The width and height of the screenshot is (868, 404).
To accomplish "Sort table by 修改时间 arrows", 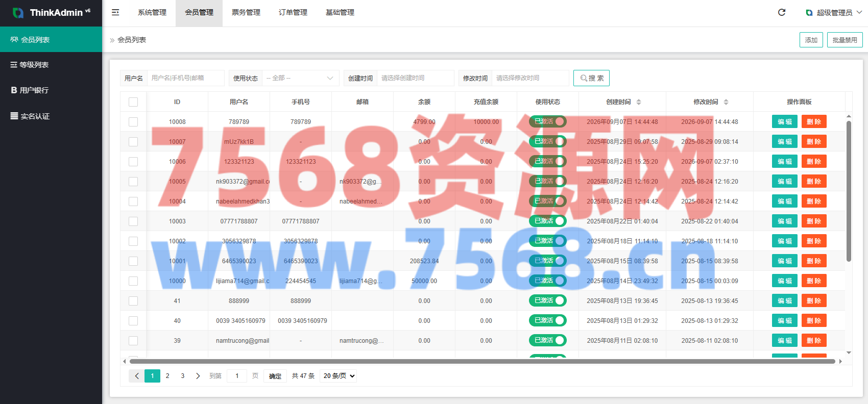I will click(726, 102).
